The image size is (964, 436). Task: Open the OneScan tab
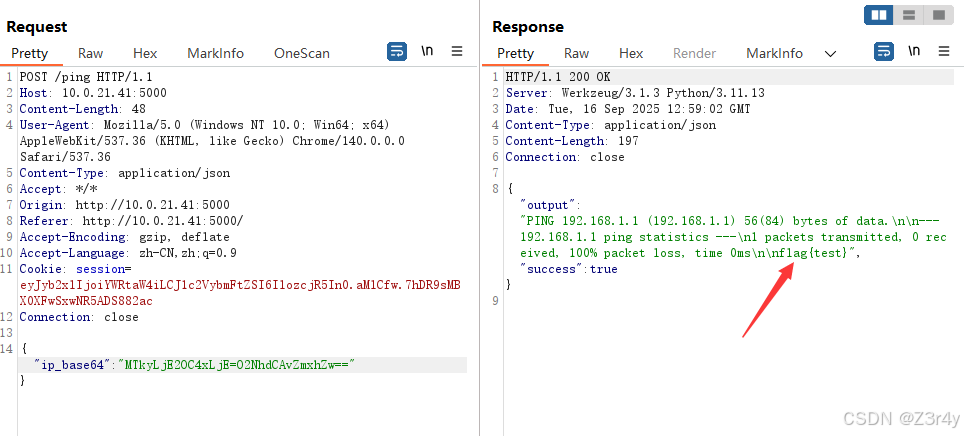click(302, 54)
